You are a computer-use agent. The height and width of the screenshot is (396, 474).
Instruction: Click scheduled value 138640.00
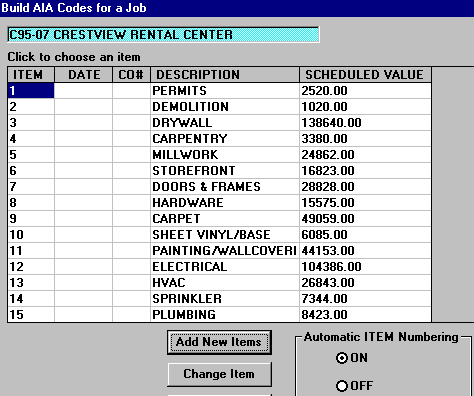365,123
